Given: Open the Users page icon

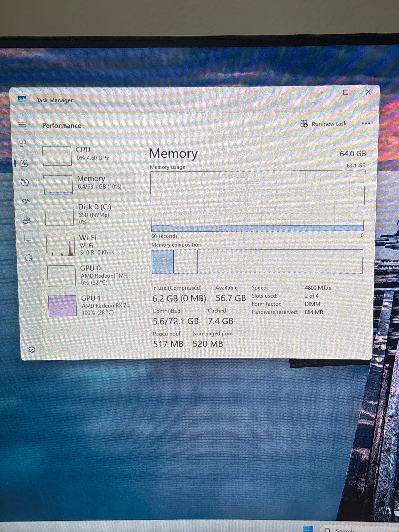Looking at the screenshot, I should [27, 220].
